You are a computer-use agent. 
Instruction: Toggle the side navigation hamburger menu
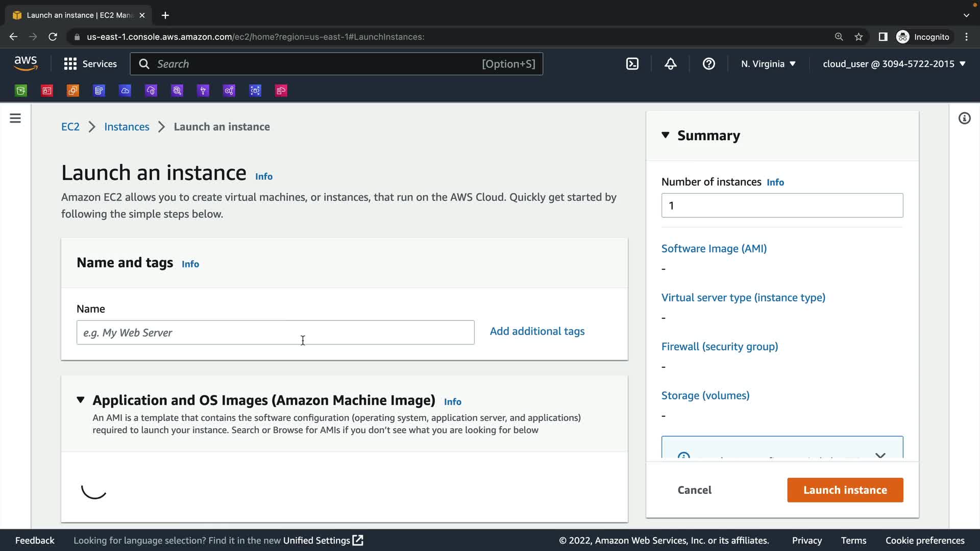(x=15, y=118)
